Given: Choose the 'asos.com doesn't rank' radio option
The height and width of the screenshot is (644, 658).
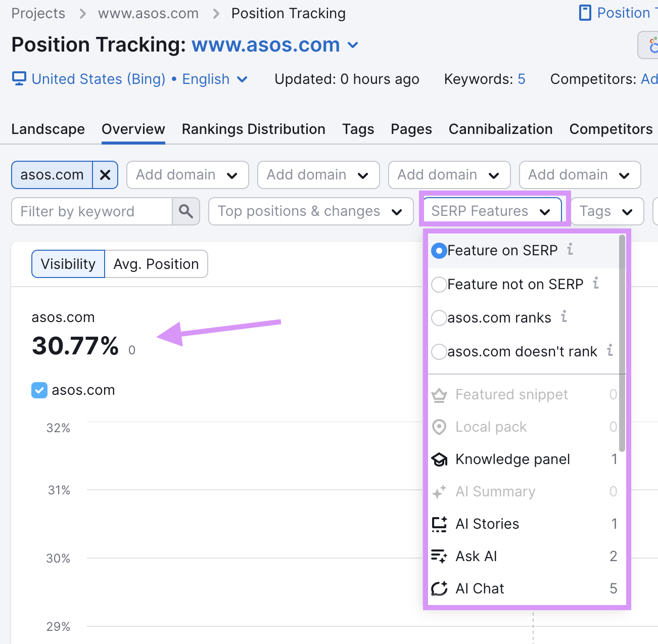Looking at the screenshot, I should (x=439, y=352).
